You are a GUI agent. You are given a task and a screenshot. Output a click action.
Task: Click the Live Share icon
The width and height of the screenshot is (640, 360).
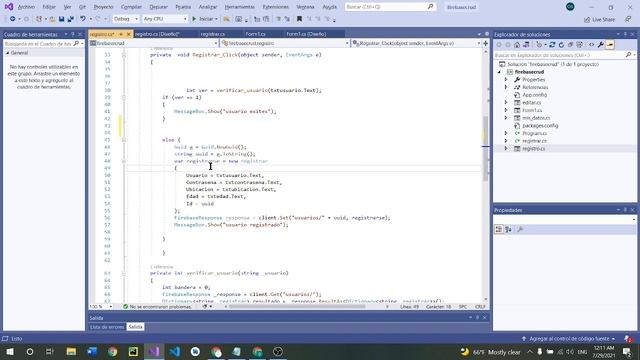pyautogui.click(x=587, y=20)
